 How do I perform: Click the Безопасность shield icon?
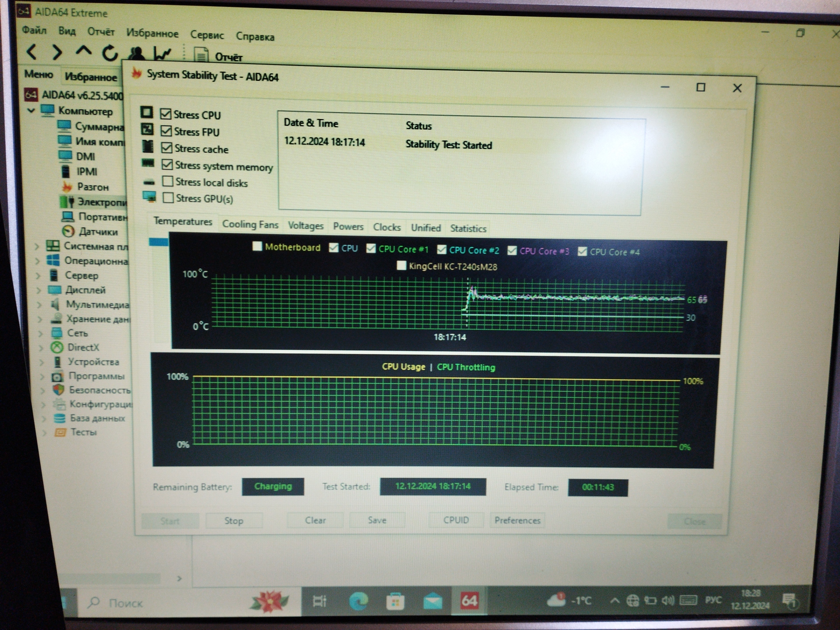[x=59, y=389]
